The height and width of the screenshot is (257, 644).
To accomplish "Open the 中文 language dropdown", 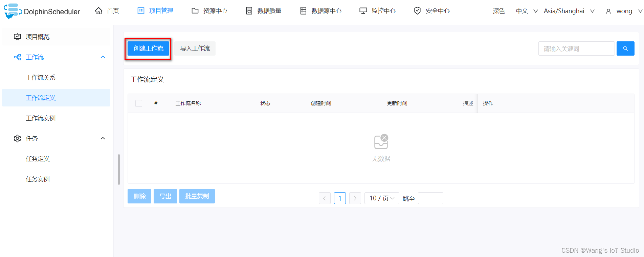I will coord(527,11).
